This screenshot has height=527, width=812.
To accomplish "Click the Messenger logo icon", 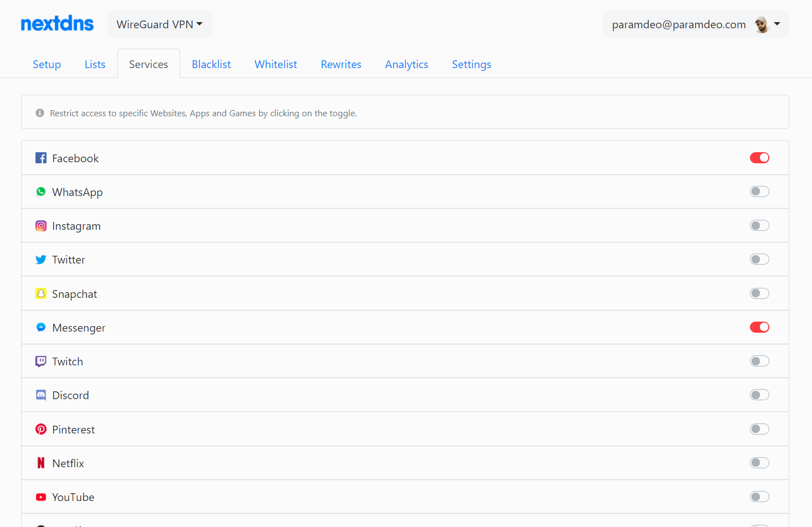I will [x=41, y=327].
